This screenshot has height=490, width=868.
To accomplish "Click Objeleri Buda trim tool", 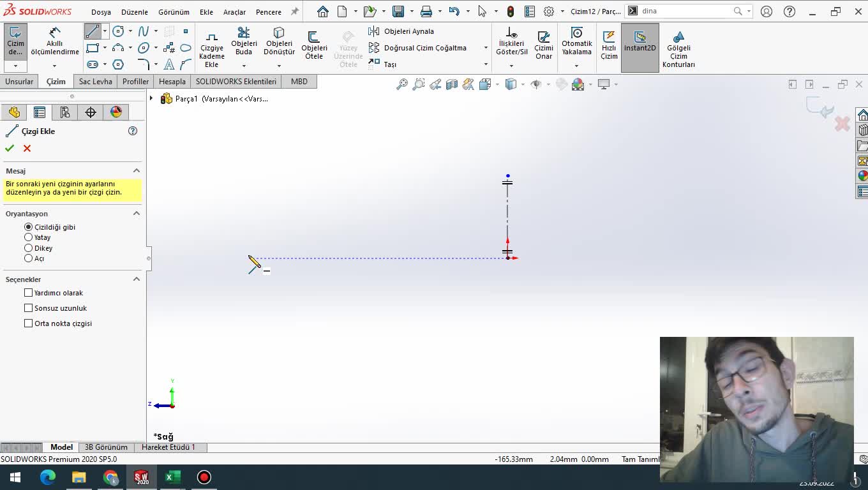I will pos(244,42).
